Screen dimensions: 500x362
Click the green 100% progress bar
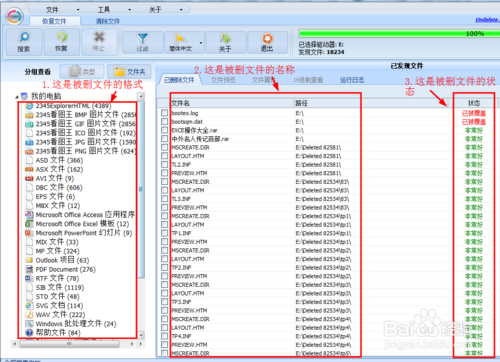[399, 33]
